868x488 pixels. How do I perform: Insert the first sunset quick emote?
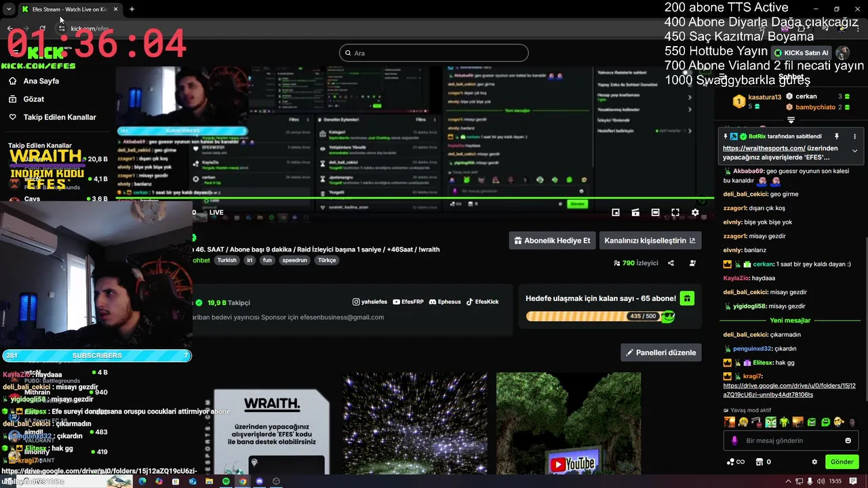point(730,422)
